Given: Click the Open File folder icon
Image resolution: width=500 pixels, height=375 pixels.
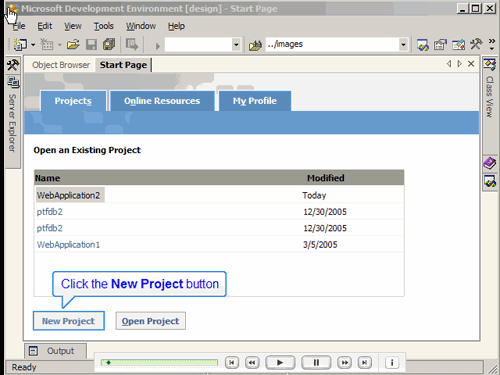Looking at the screenshot, I should point(73,44).
